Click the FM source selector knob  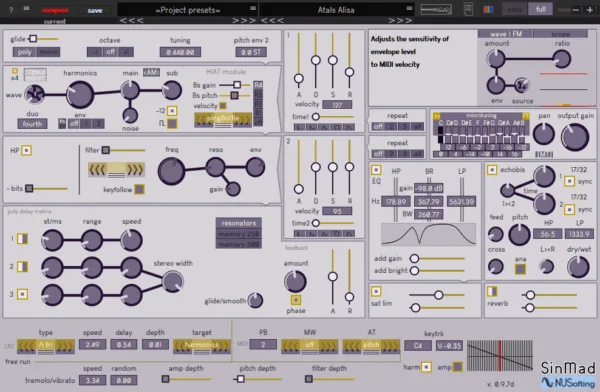(521, 85)
